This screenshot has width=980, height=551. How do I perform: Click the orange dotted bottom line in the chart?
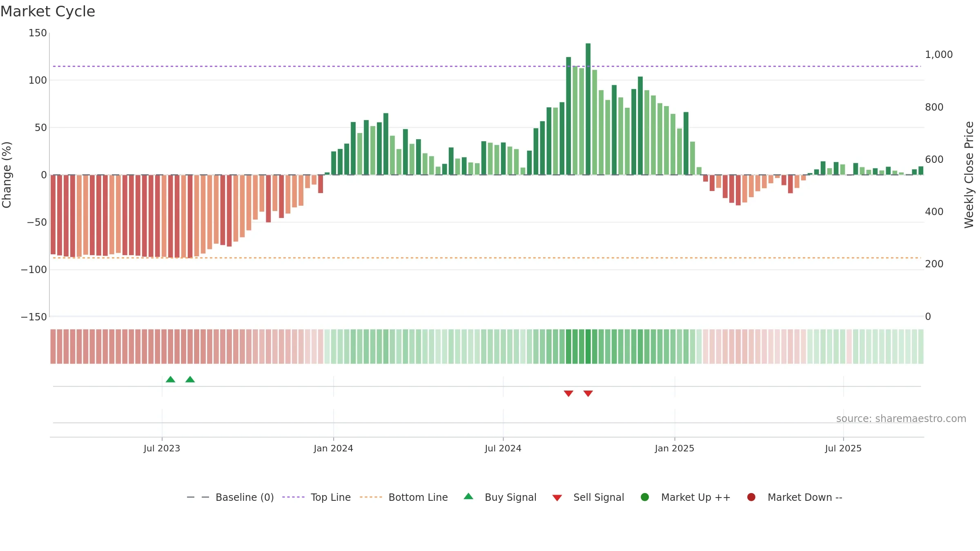(x=487, y=258)
